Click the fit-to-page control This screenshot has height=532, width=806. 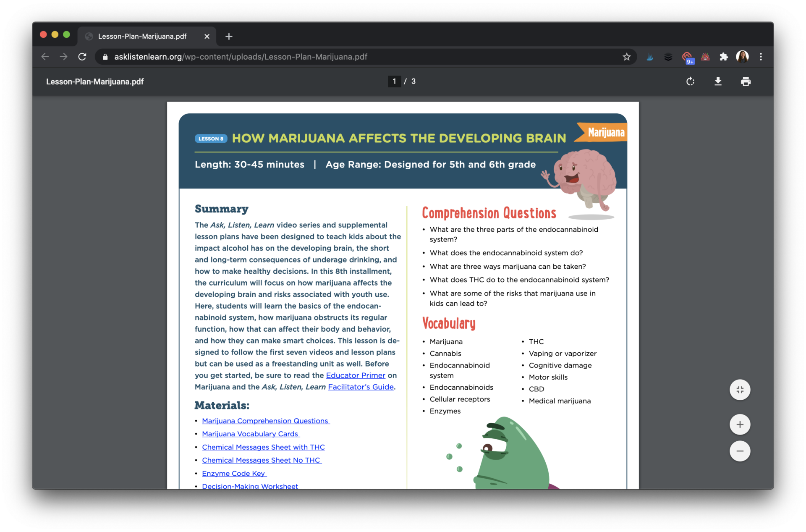740,390
